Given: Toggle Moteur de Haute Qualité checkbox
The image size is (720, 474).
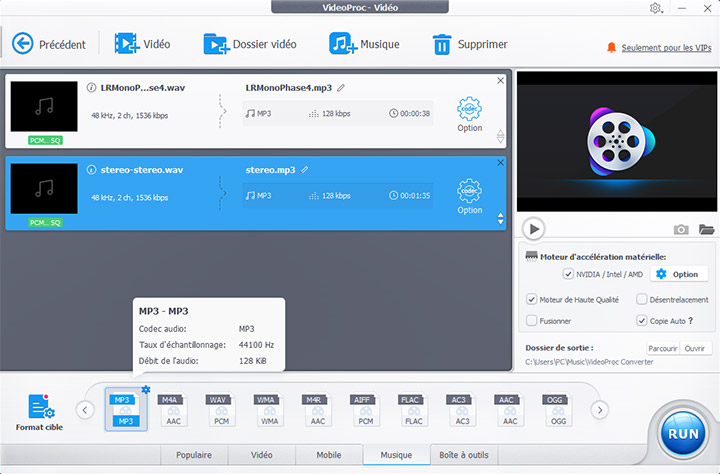Looking at the screenshot, I should pos(531,299).
